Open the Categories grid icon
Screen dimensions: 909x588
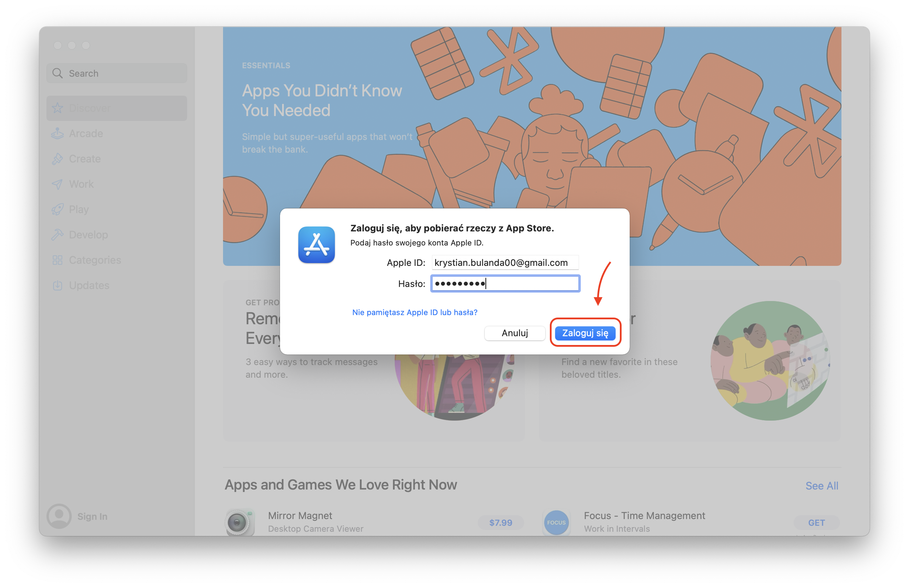(57, 260)
